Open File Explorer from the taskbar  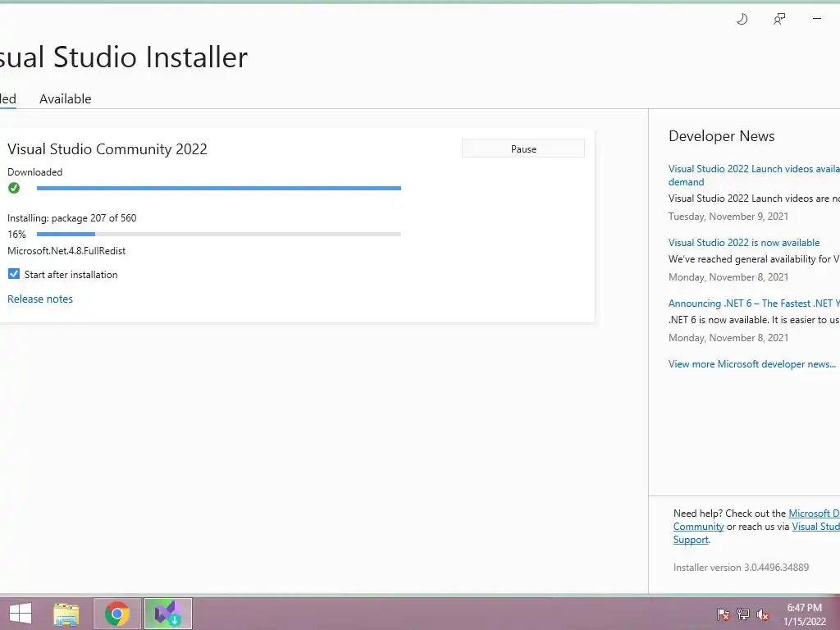click(x=66, y=614)
